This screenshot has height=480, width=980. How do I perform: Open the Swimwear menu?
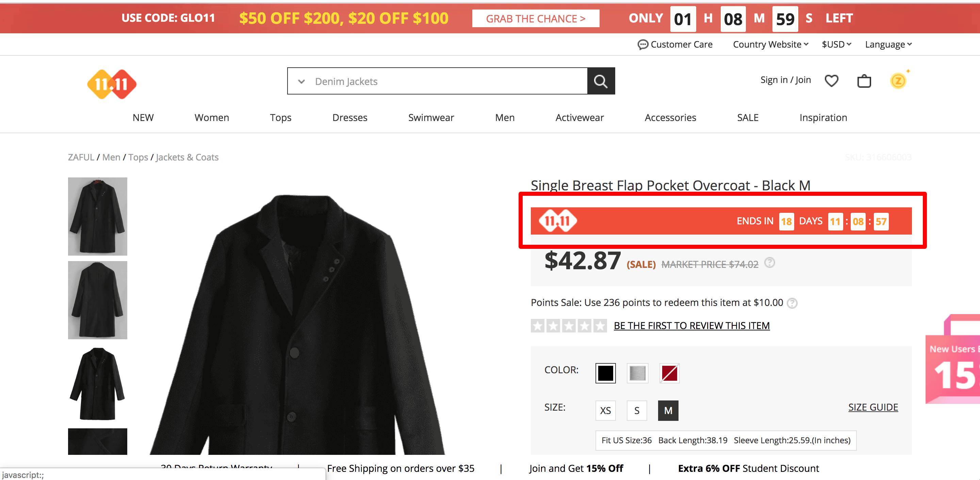pyautogui.click(x=431, y=118)
